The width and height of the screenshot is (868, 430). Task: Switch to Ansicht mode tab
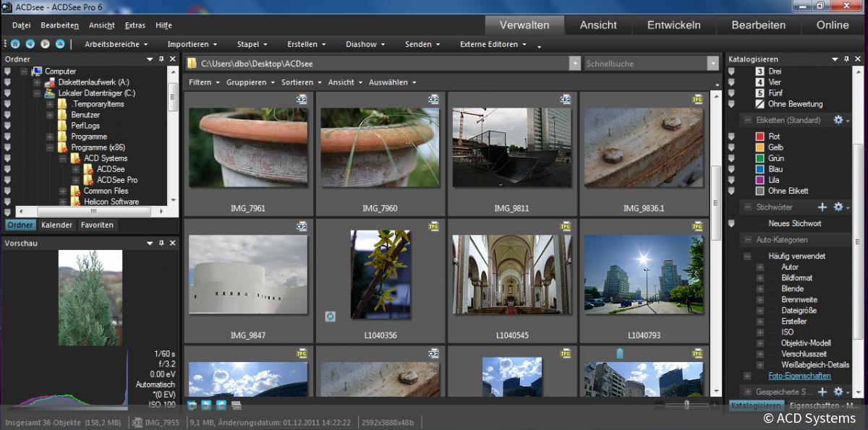[x=598, y=25]
